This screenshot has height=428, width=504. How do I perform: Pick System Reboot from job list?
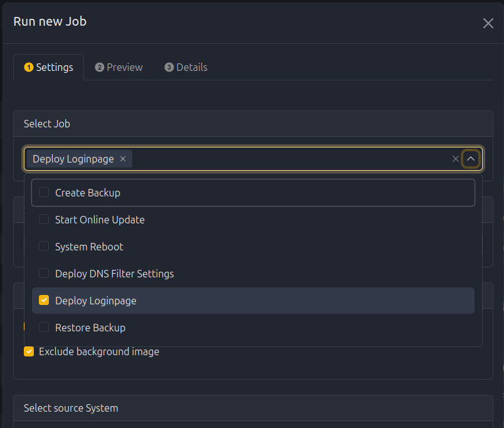(x=89, y=247)
